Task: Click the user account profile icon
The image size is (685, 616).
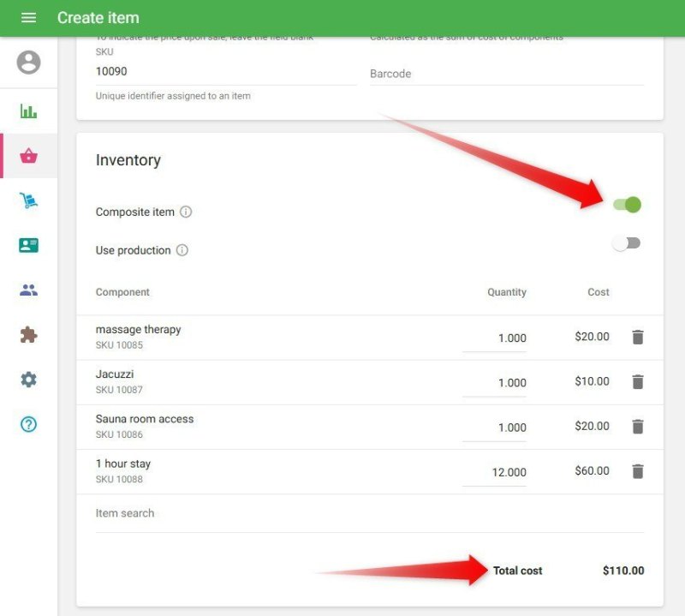Action: [x=28, y=63]
